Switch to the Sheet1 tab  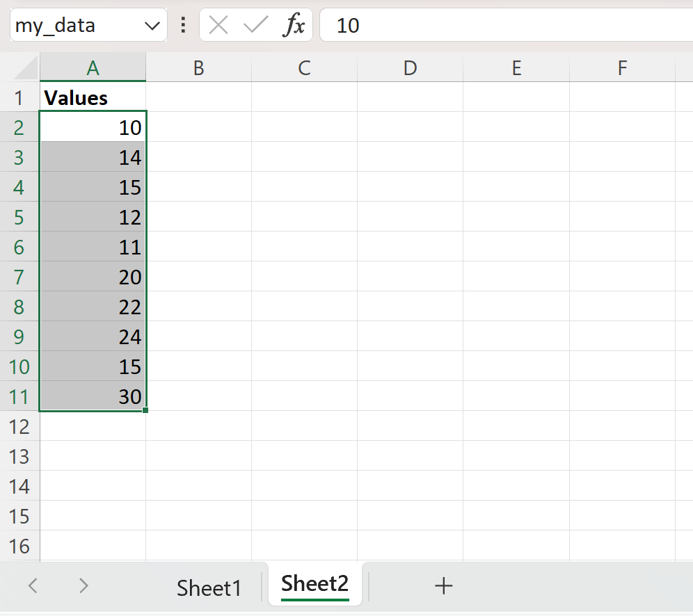[209, 587]
